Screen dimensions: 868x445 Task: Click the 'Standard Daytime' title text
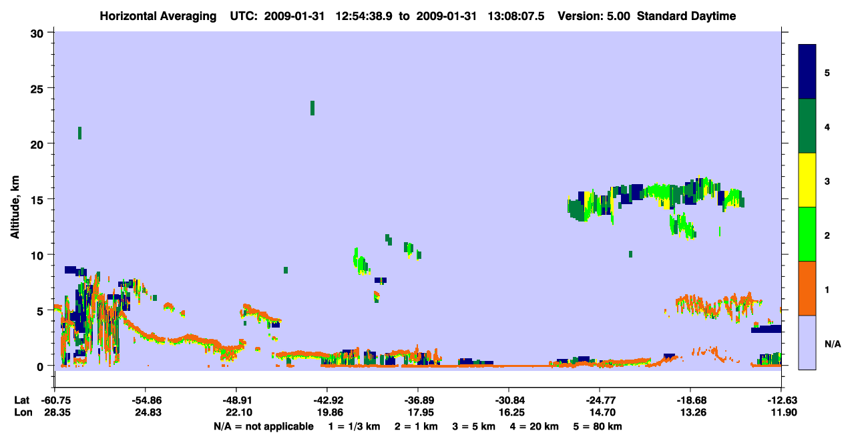coord(686,16)
